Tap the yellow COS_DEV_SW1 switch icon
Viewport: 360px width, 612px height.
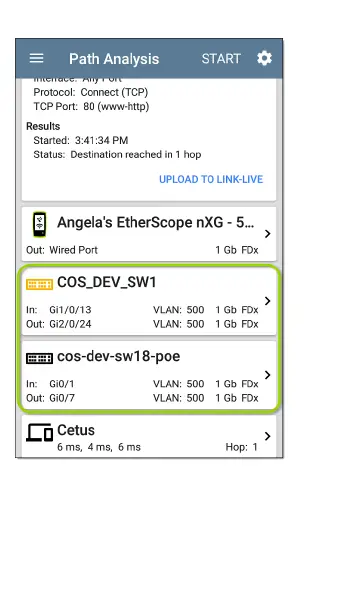click(39, 284)
